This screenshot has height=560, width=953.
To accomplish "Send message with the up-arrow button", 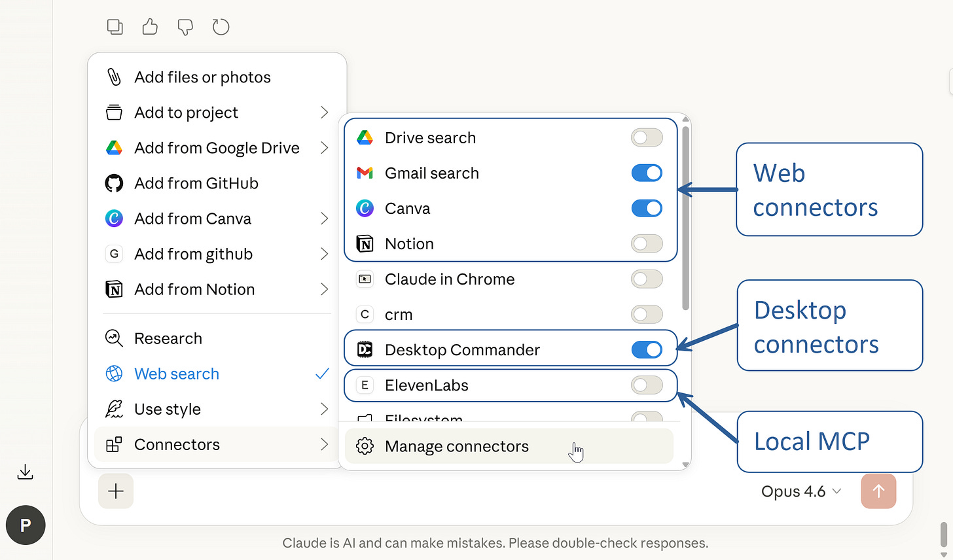I will click(x=878, y=491).
